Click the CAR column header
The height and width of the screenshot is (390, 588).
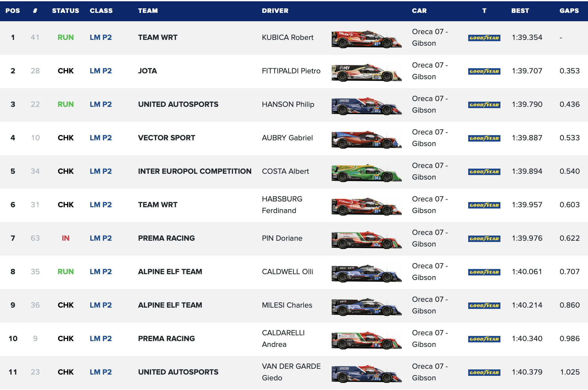[419, 11]
